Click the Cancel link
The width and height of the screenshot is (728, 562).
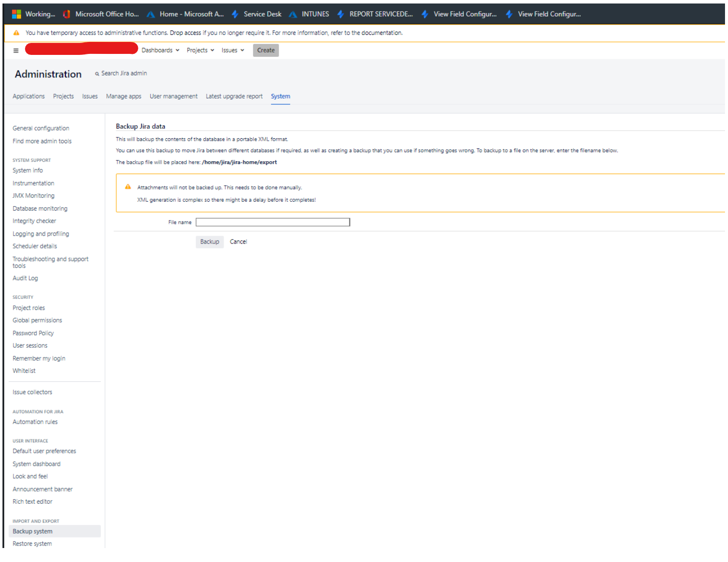(238, 242)
